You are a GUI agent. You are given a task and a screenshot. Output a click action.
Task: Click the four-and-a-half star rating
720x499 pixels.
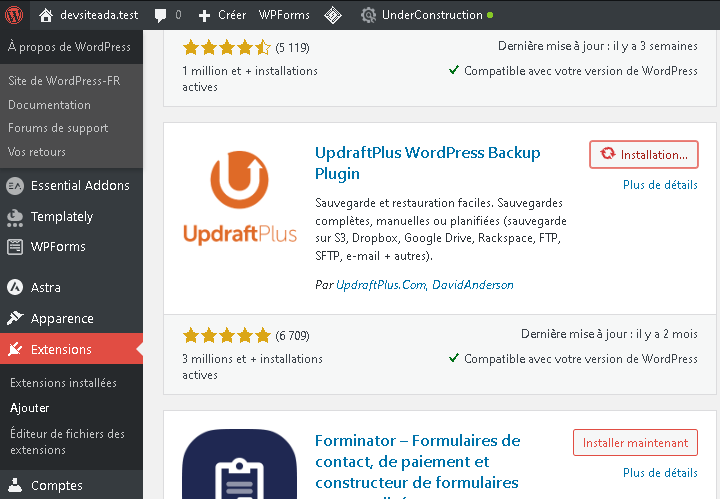click(x=227, y=47)
